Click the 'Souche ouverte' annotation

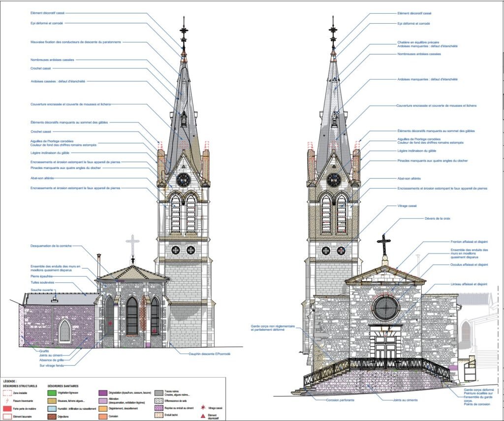42,290
